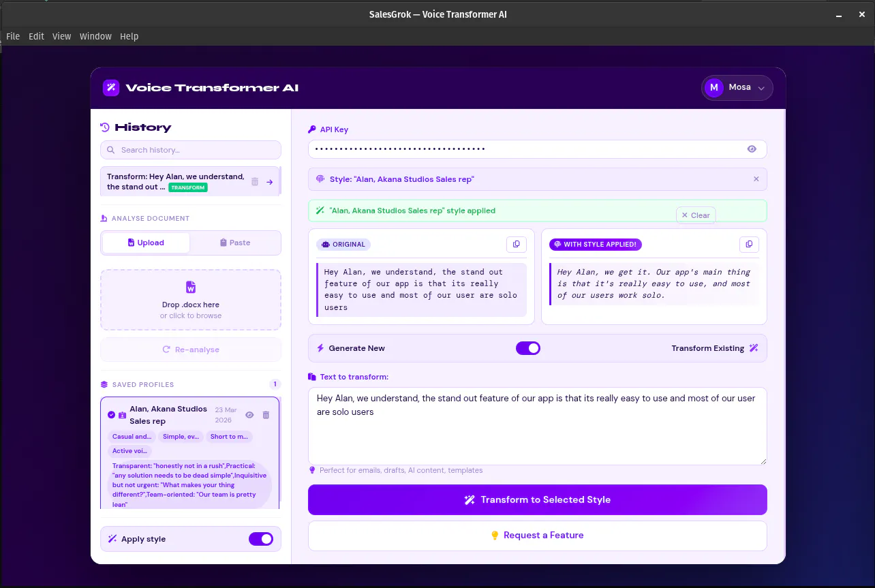875x588 pixels.
Task: Open the Help menu
Action: [129, 36]
